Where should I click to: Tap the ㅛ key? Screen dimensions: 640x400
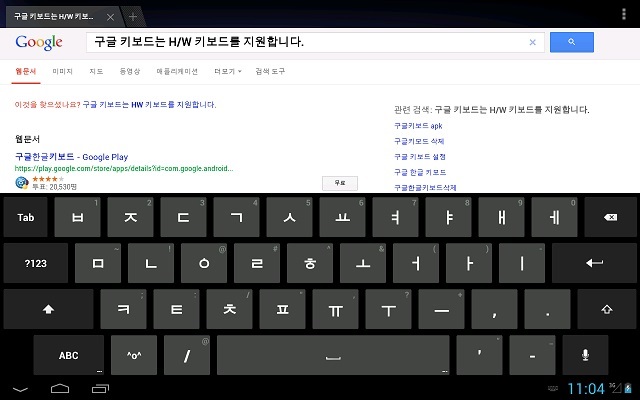coord(342,217)
